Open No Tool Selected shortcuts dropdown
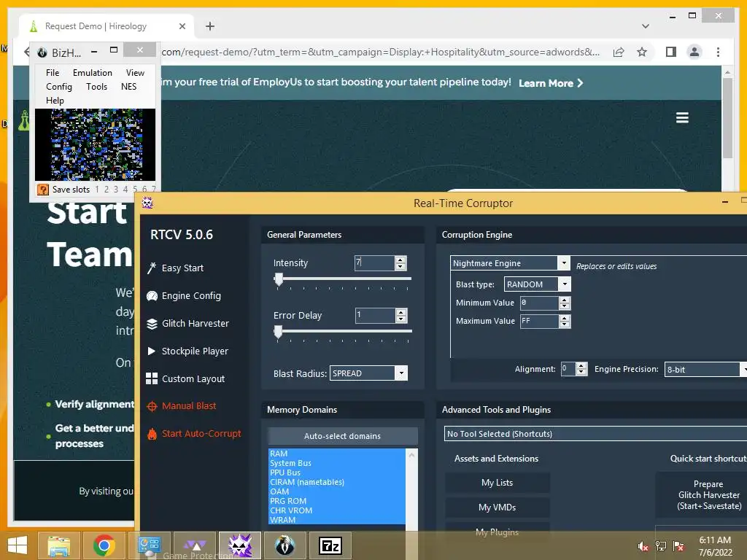 [x=595, y=434]
